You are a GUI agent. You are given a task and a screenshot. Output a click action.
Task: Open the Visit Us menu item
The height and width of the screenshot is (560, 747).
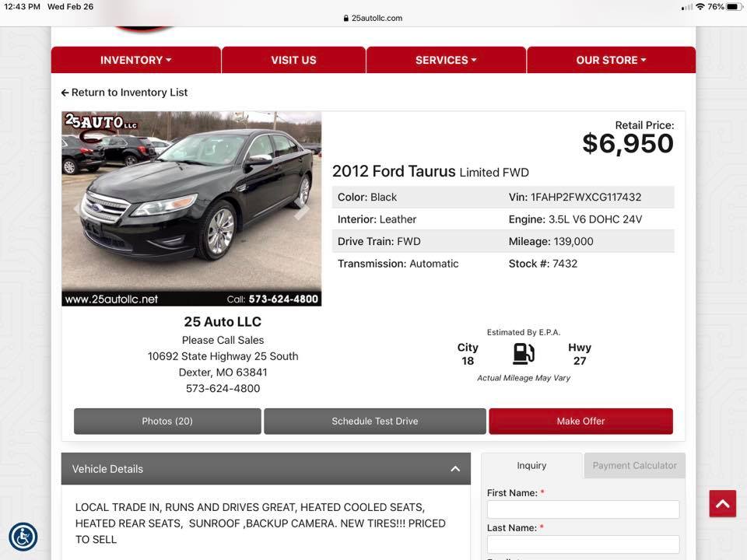coord(293,60)
